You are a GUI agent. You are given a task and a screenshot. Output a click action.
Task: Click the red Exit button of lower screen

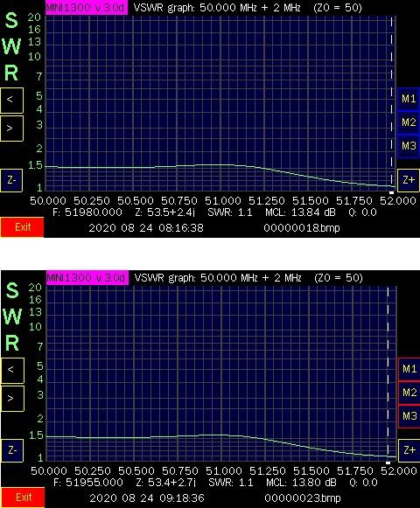click(23, 498)
